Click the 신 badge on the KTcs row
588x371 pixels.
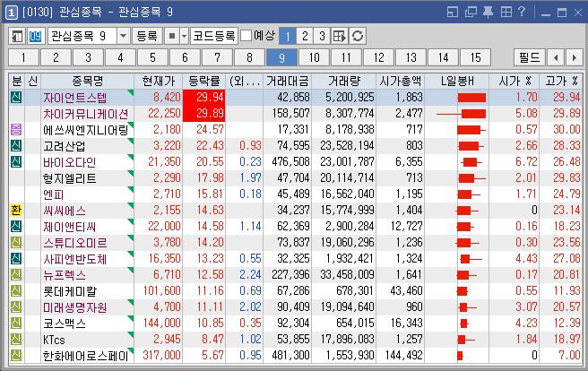point(16,340)
